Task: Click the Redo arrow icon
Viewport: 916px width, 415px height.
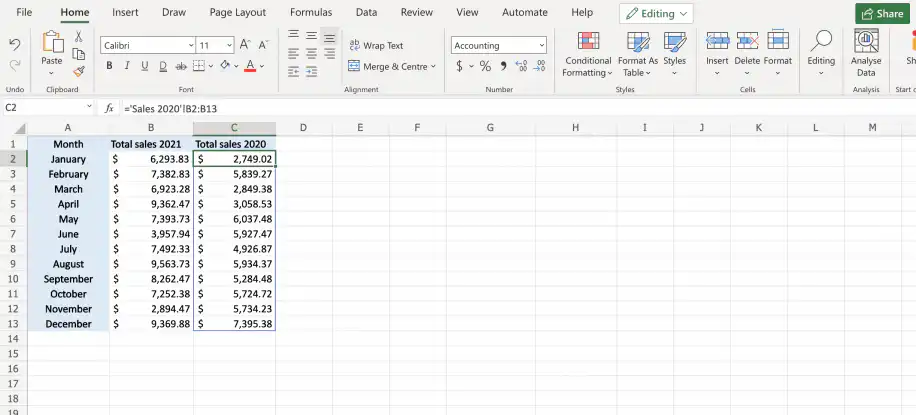Action: pyautogui.click(x=15, y=65)
